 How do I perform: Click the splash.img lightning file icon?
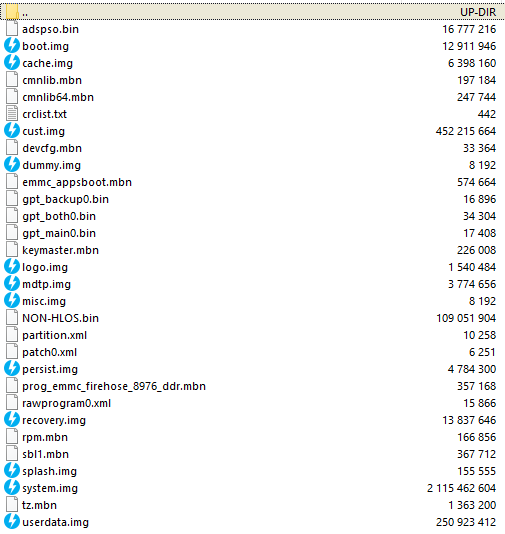pos(12,471)
